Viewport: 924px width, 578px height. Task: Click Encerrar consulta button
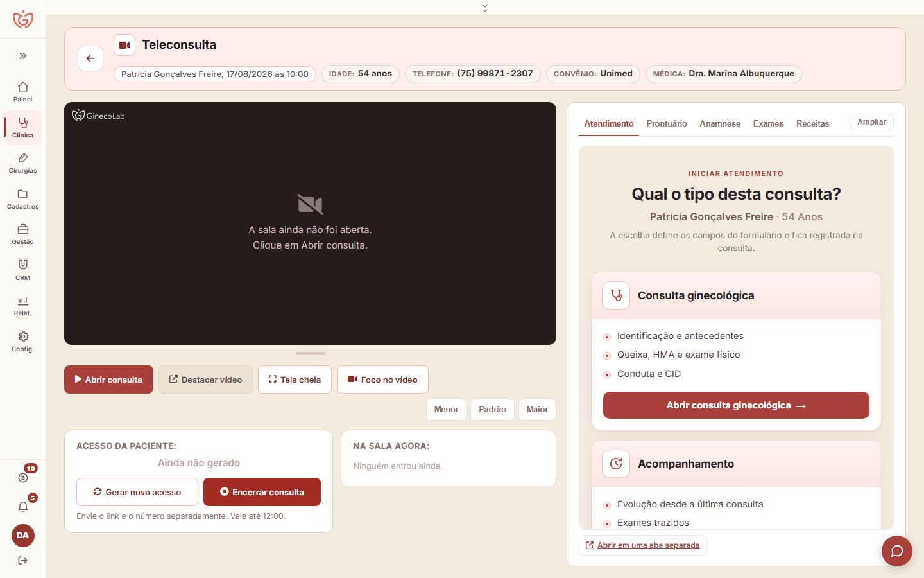pyautogui.click(x=262, y=492)
